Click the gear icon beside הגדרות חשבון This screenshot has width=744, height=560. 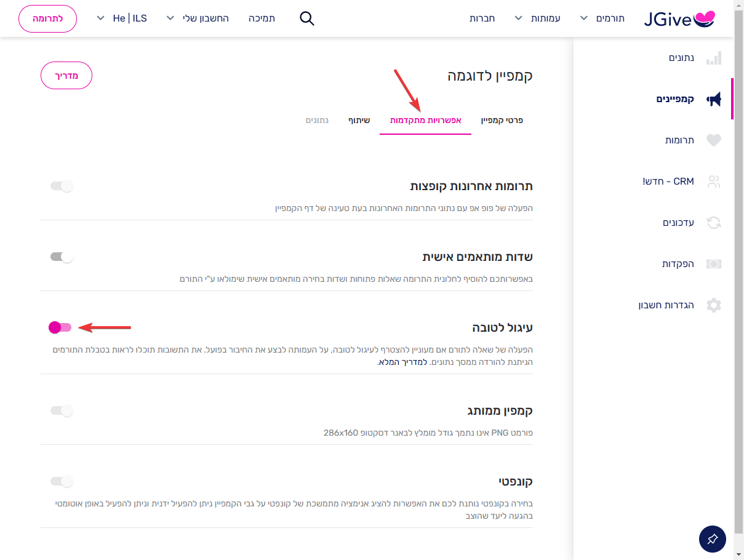click(x=714, y=305)
